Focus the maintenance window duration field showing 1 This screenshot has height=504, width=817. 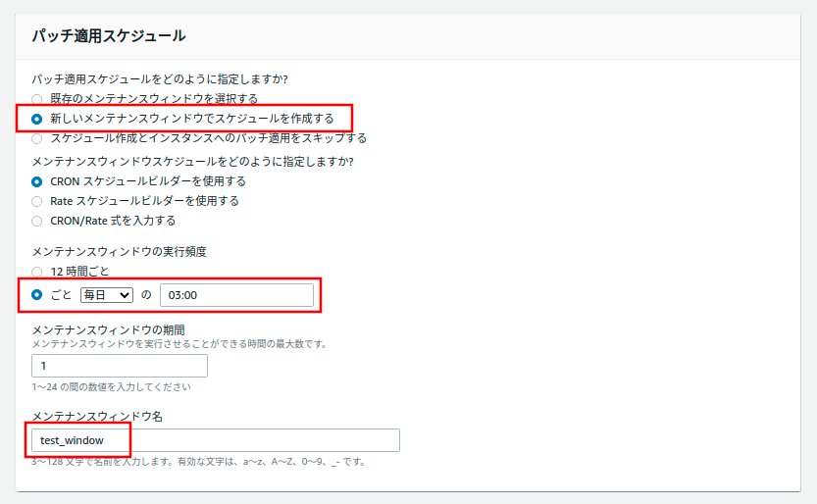(120, 366)
